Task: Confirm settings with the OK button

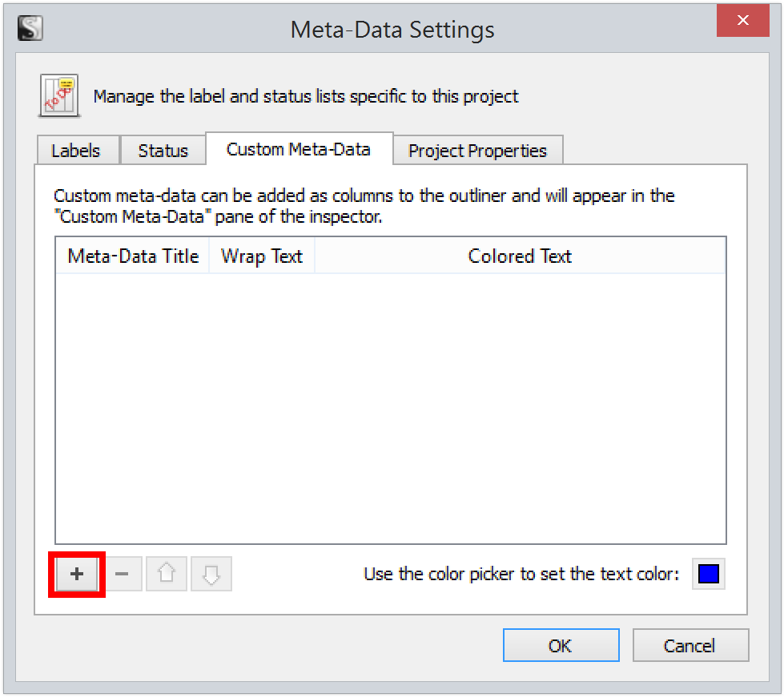Action: pyautogui.click(x=561, y=645)
